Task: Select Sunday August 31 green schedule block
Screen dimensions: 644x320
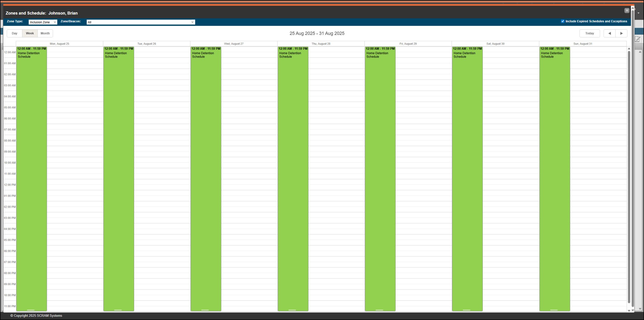Action: pyautogui.click(x=554, y=176)
